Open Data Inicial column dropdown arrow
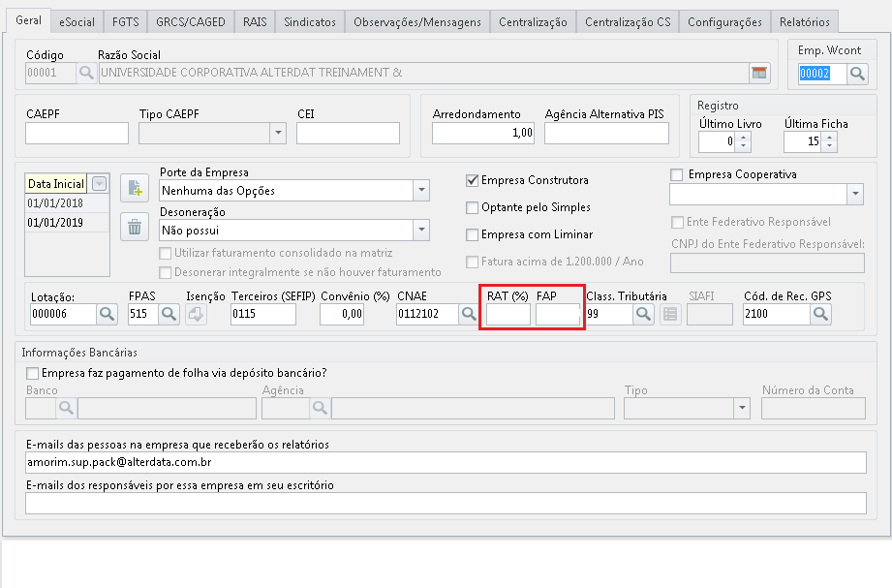Image resolution: width=892 pixels, height=588 pixels. 99,184
